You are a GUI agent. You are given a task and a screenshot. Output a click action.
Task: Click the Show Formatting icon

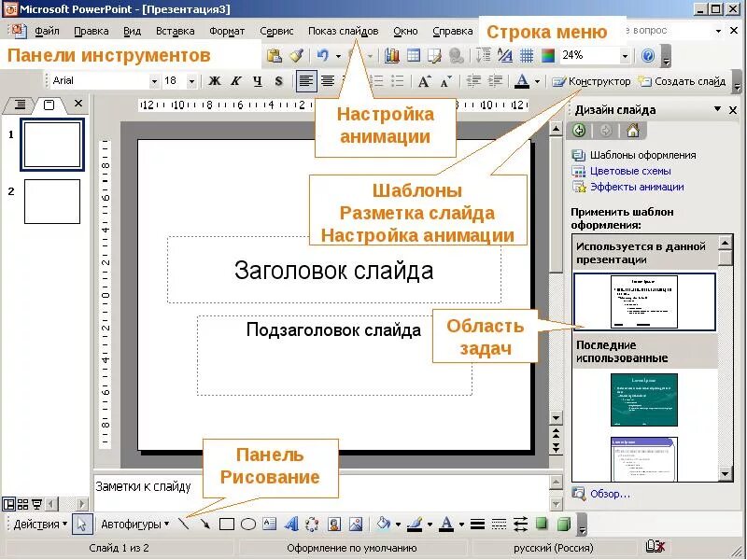[504, 56]
